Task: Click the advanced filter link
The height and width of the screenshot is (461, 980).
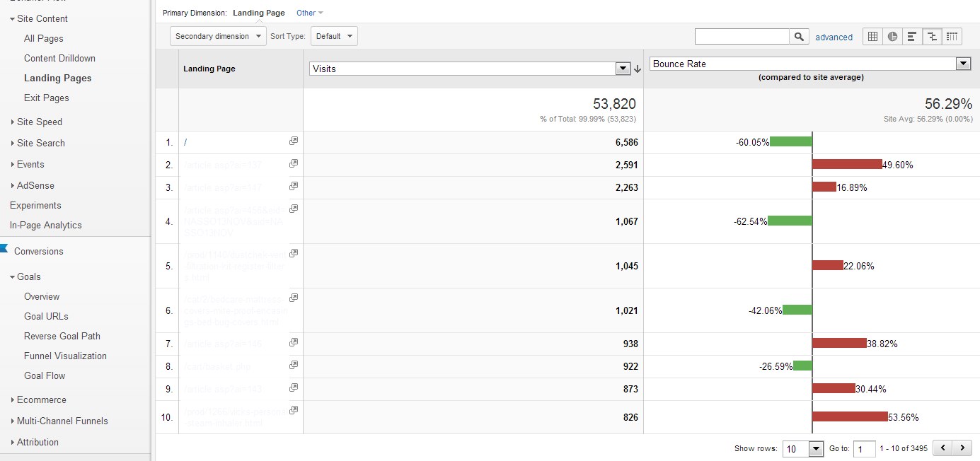Action: (x=834, y=37)
